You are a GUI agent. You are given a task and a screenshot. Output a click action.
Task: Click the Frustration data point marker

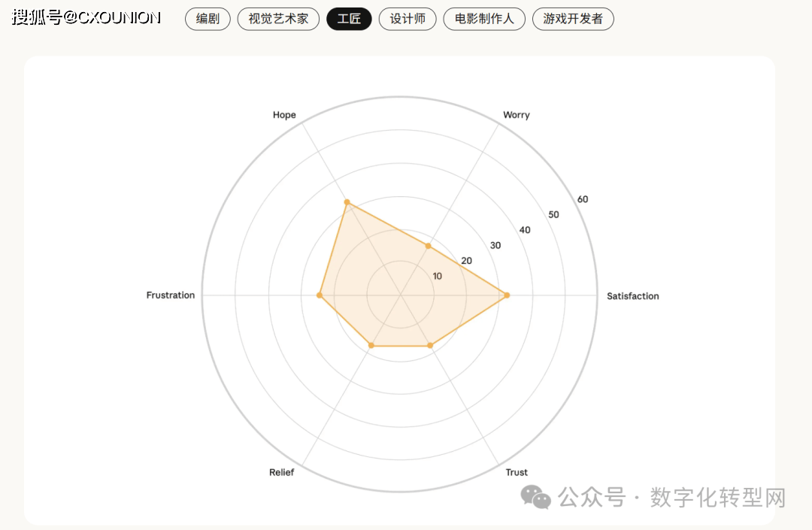(320, 295)
